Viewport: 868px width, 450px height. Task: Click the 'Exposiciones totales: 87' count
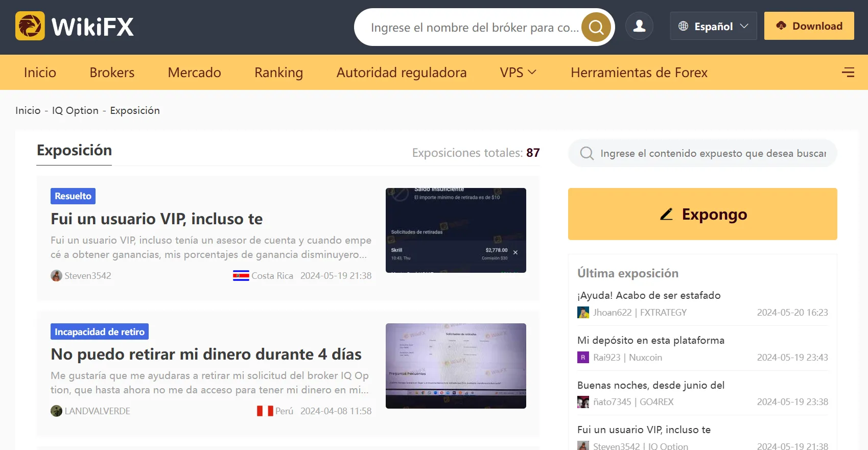476,153
